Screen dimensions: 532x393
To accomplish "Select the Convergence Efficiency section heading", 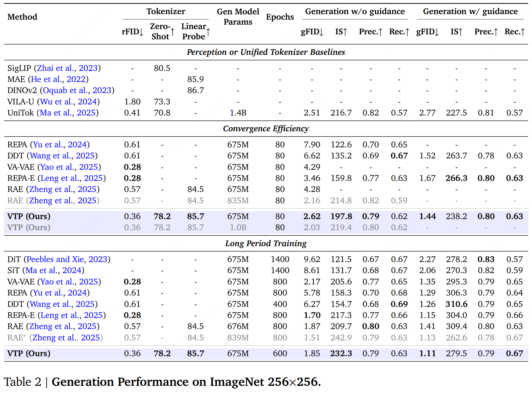I will coord(266,129).
